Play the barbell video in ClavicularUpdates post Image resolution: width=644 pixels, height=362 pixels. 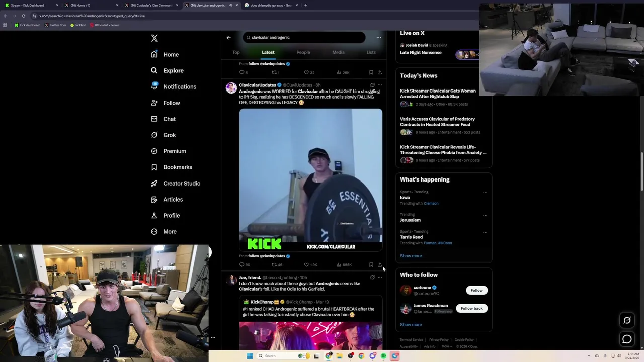[311, 179]
